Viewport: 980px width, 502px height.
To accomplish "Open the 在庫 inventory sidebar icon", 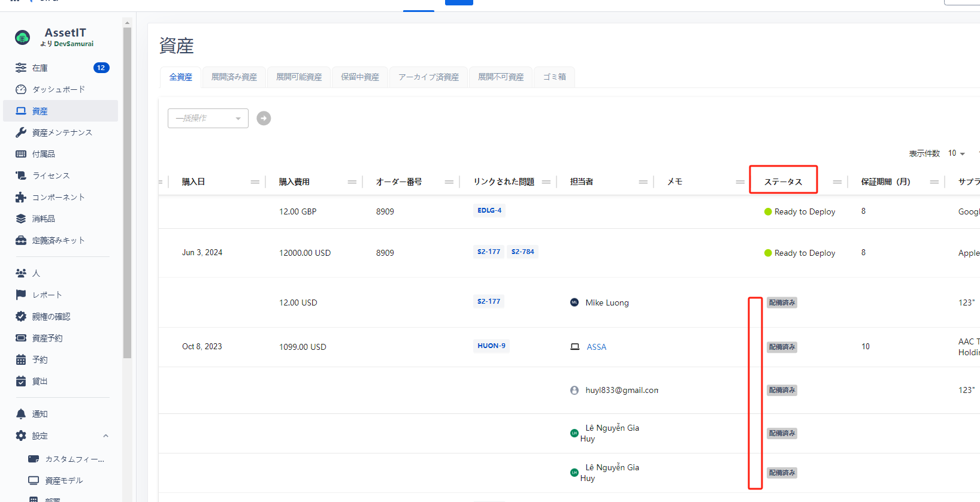I will pos(21,68).
